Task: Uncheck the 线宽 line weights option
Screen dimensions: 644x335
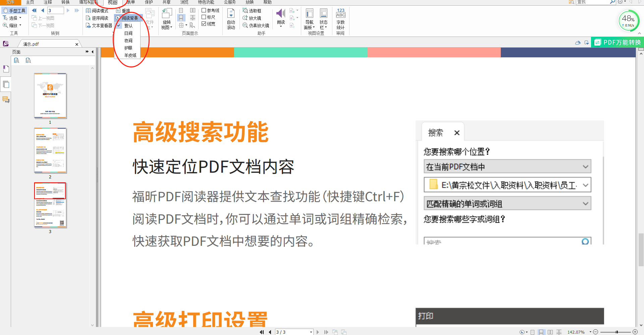Action: (204, 23)
